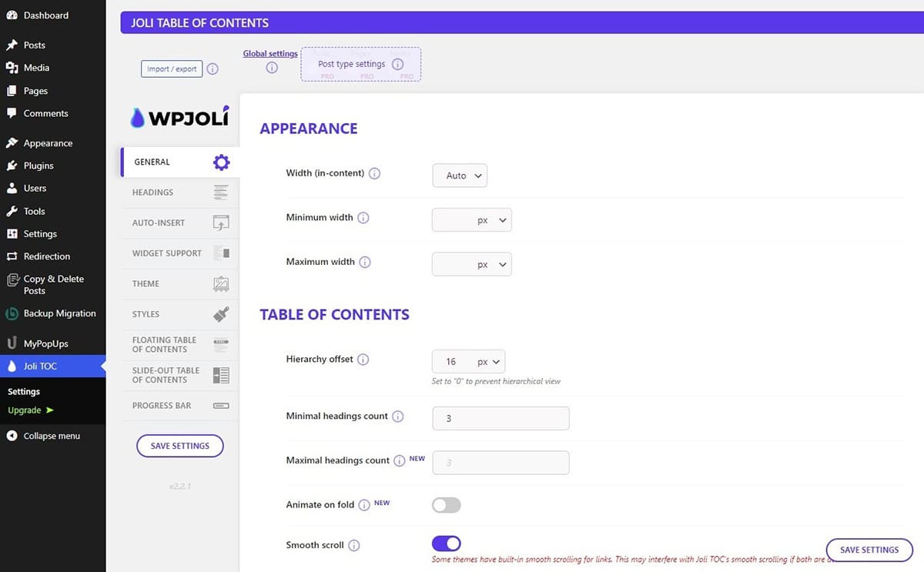The width and height of the screenshot is (924, 572).
Task: Click the Minimal headings count input field
Action: coord(501,418)
